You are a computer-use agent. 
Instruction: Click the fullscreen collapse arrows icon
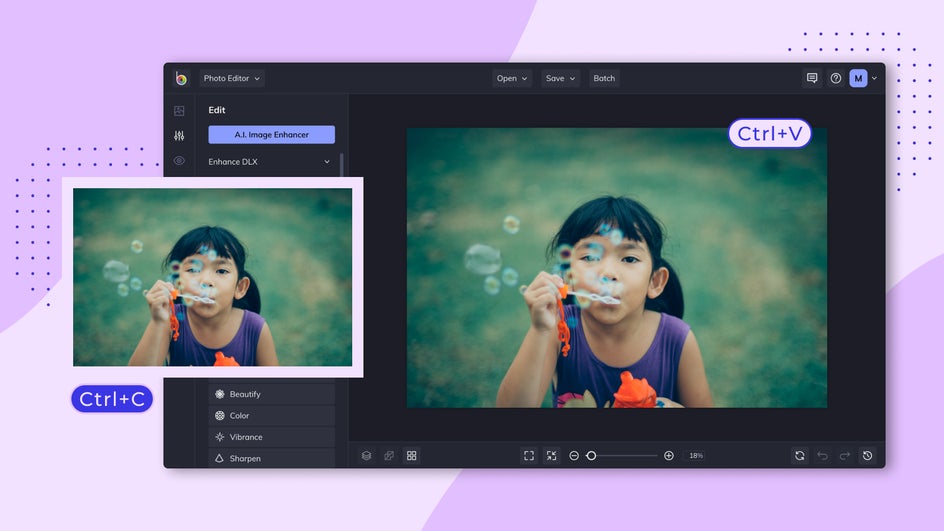(x=551, y=456)
